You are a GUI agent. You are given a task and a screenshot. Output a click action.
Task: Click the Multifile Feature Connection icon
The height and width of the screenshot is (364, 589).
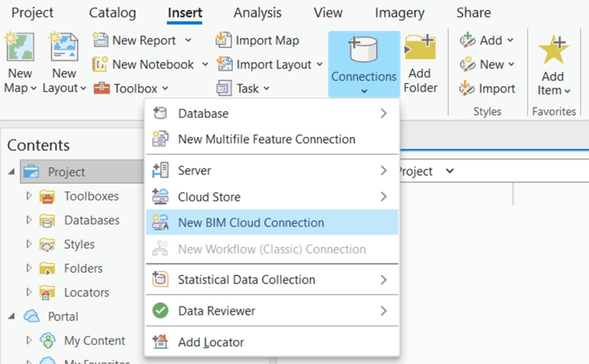click(160, 139)
